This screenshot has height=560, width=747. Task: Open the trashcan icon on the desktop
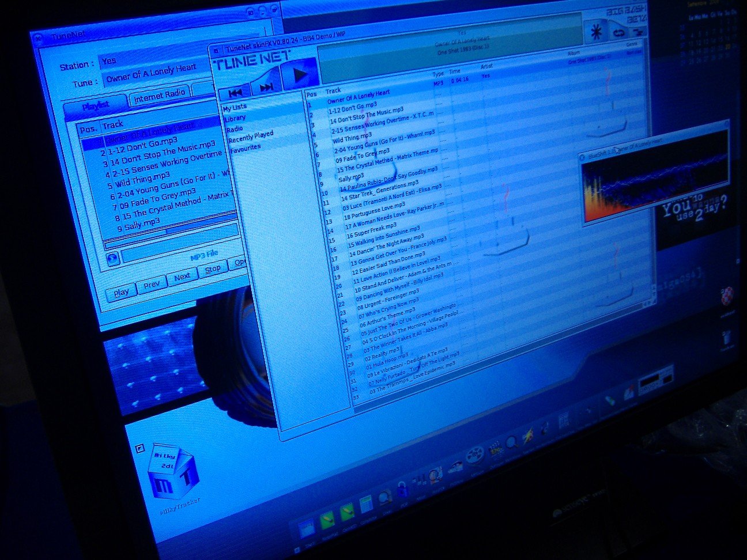pyautogui.click(x=727, y=338)
